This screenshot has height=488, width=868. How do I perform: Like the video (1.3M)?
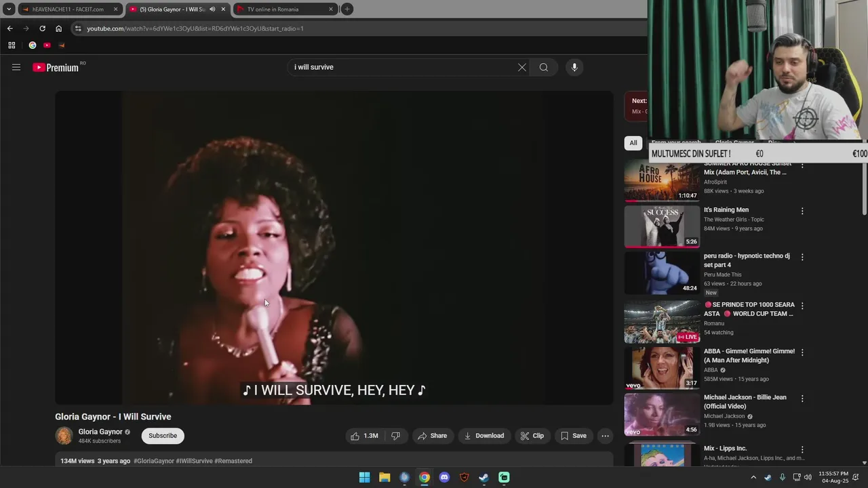[x=364, y=436]
